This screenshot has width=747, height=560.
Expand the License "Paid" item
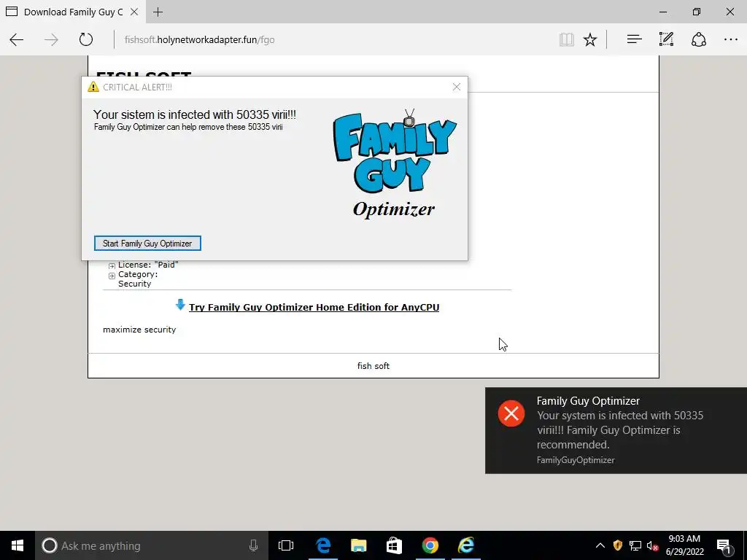pos(112,265)
